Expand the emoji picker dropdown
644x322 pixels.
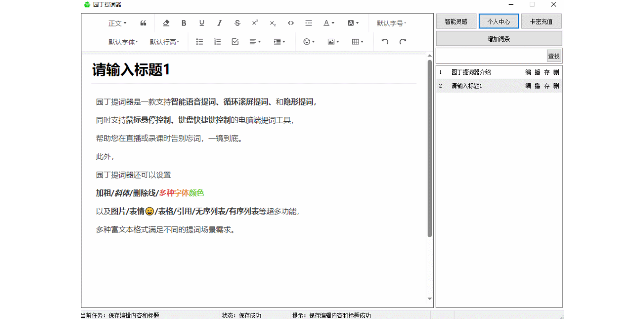309,42
